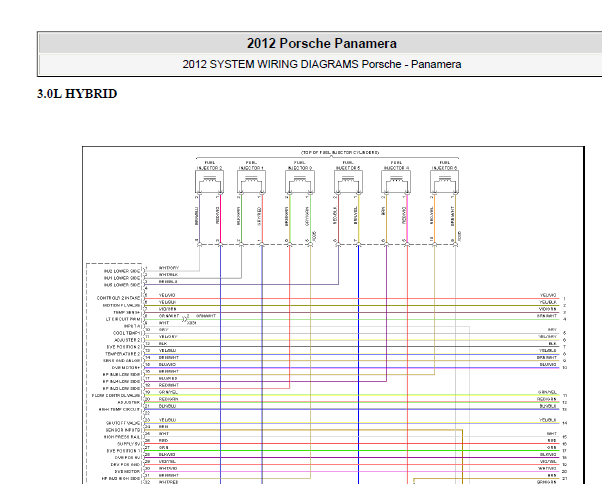Click the "RED/WHT" wire label at pin 18
The width and height of the screenshot is (602, 484).
169,385
